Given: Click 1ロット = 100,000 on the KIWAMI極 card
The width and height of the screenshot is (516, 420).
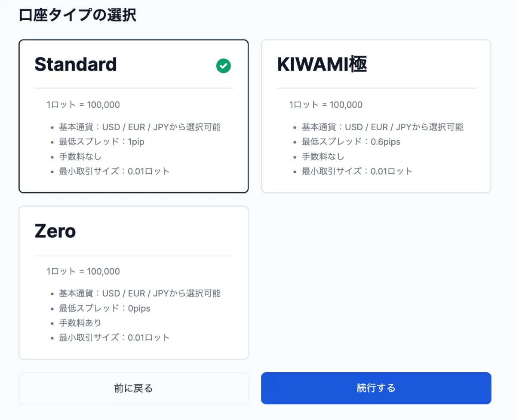Looking at the screenshot, I should [326, 104].
